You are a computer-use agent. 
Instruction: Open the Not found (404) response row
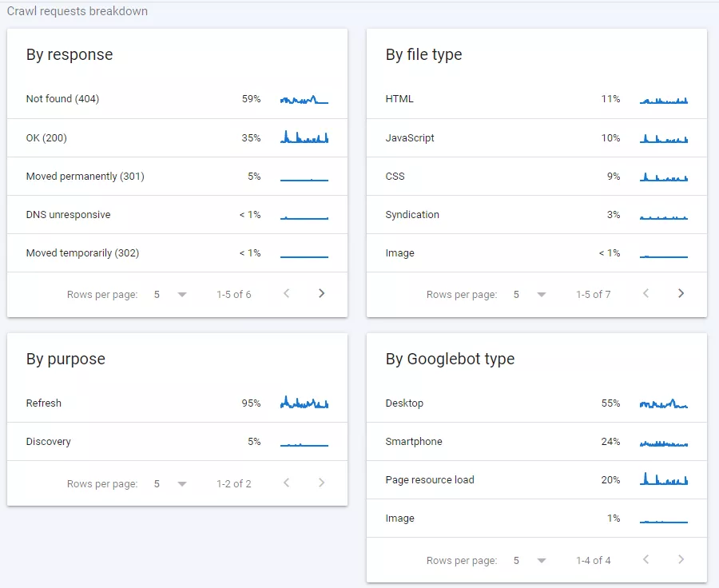point(177,99)
